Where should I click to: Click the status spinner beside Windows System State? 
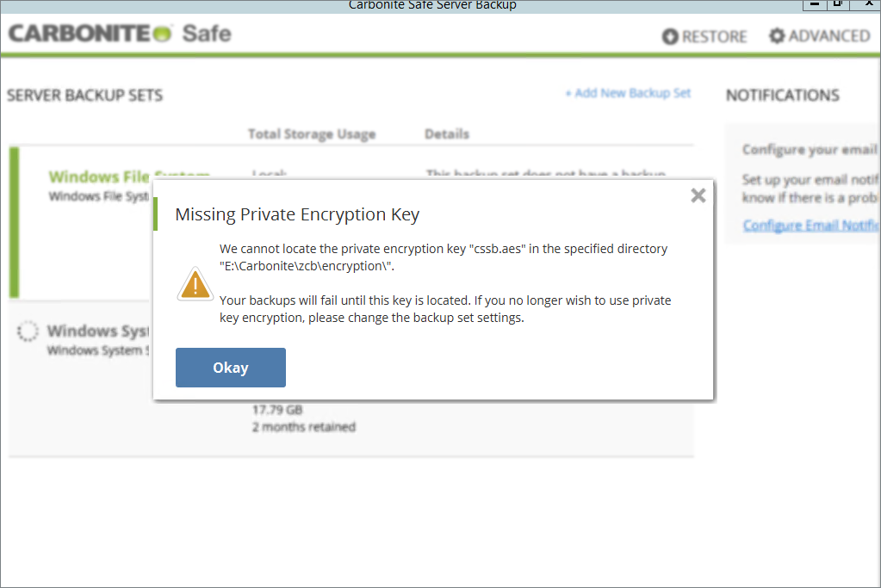[x=28, y=331]
